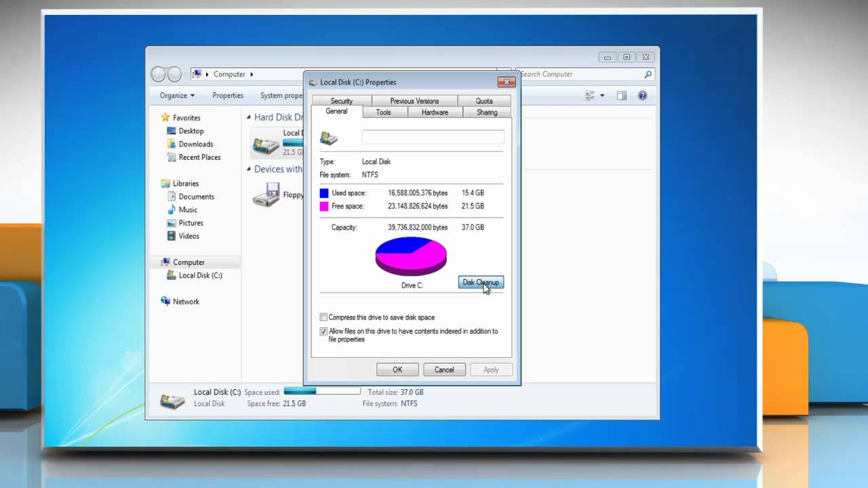The image size is (868, 488).
Task: Open the Documents library
Action: pos(197,197)
